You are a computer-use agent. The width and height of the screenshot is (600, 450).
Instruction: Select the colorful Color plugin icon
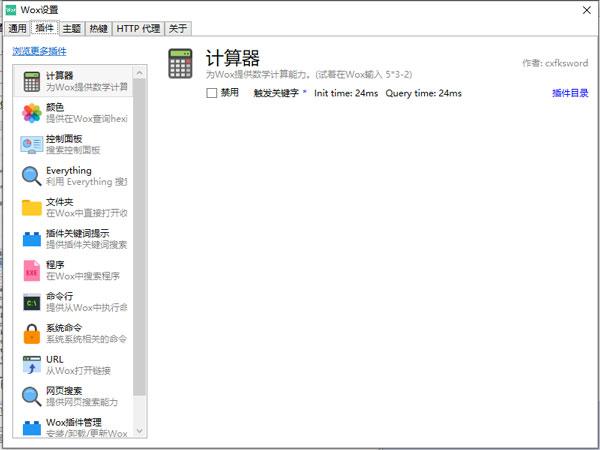click(x=32, y=113)
